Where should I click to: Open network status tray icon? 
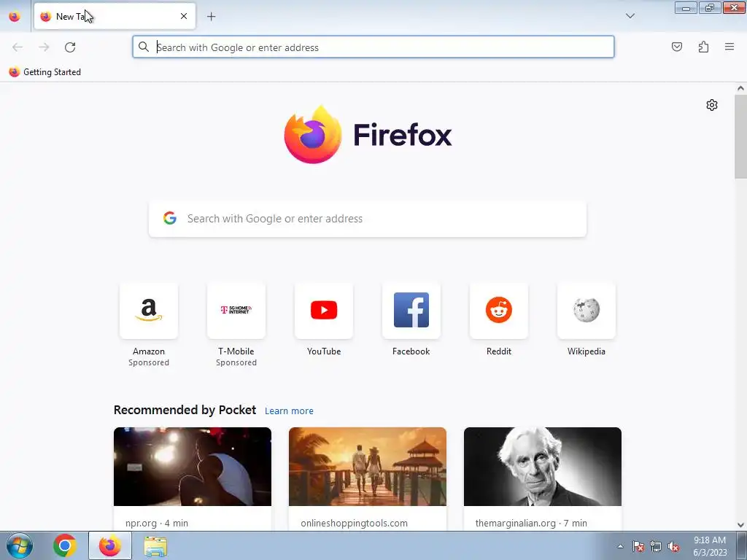656,547
